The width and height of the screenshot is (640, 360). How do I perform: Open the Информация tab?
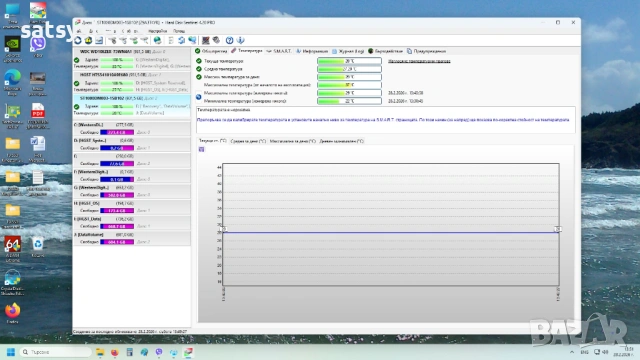point(312,51)
